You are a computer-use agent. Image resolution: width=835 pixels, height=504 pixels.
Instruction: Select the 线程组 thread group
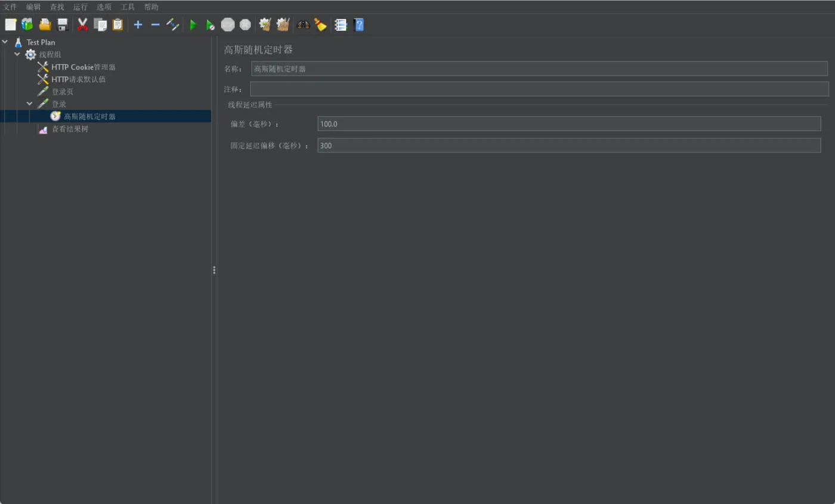(x=50, y=54)
